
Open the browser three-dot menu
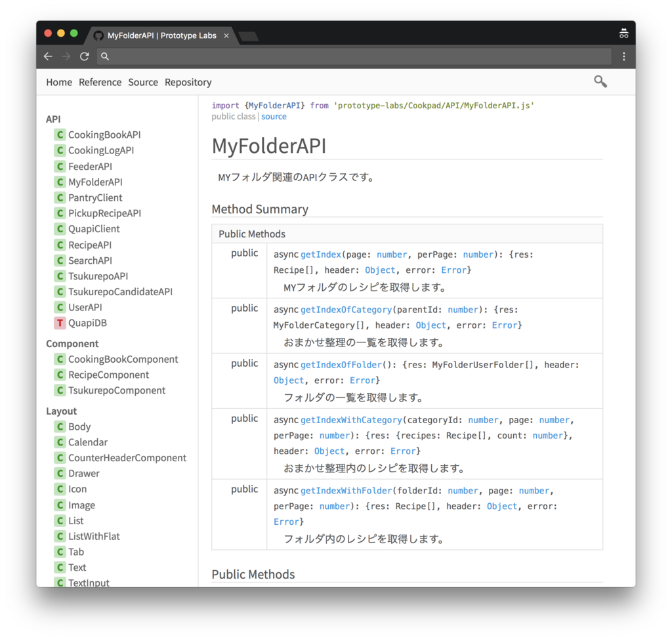(624, 56)
